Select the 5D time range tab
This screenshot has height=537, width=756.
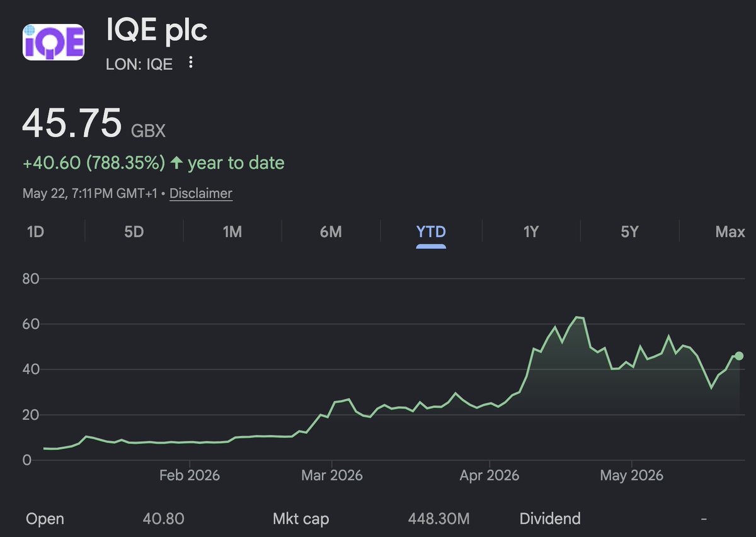pyautogui.click(x=134, y=232)
